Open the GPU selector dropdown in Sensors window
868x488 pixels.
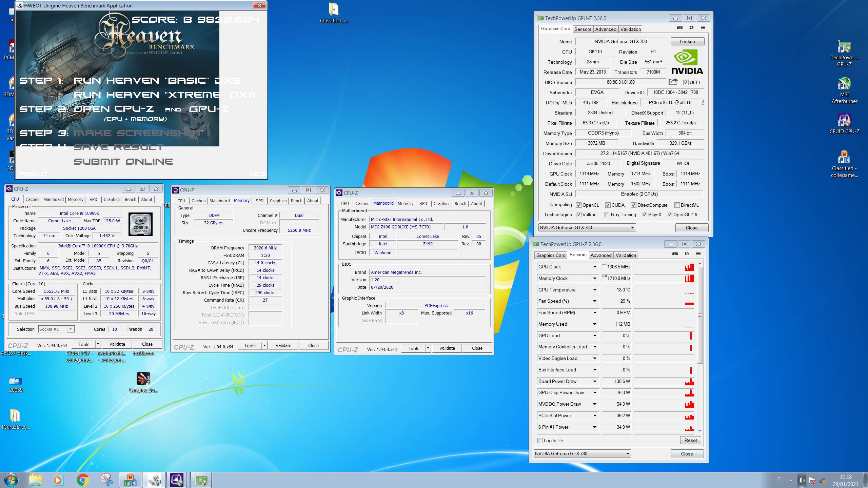click(x=582, y=453)
